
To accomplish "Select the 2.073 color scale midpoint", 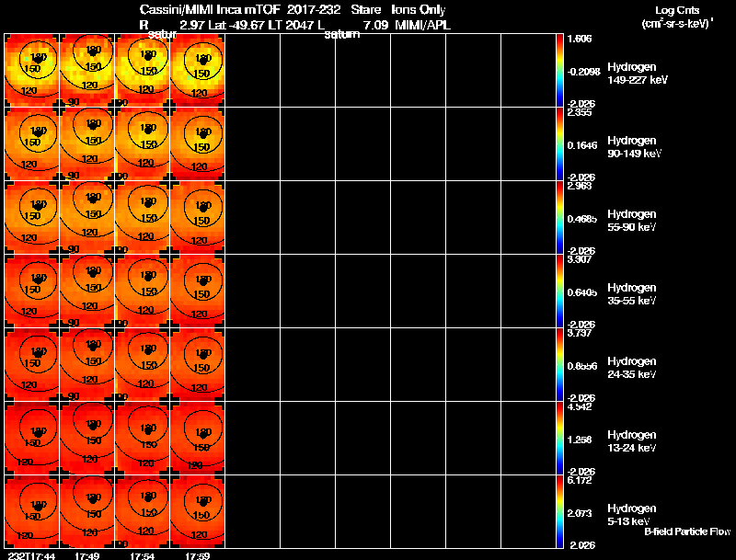I will point(580,514).
